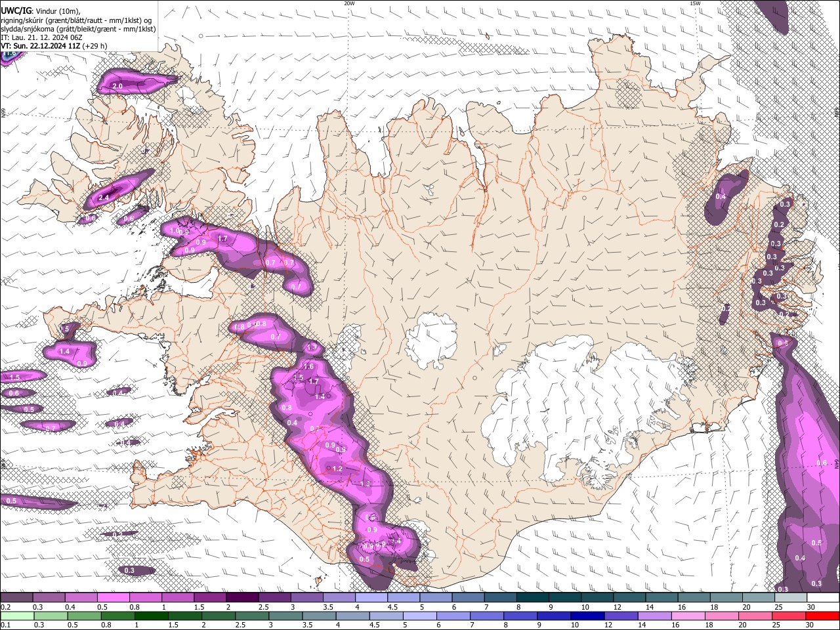Click the 'VT: Sun. 22.12.2024 11Z' valid time
The height and width of the screenshot is (630, 840).
coord(41,46)
